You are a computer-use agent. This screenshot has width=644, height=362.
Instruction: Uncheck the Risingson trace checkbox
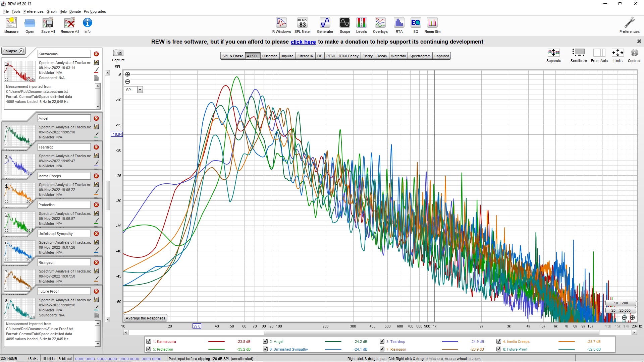[382, 349]
